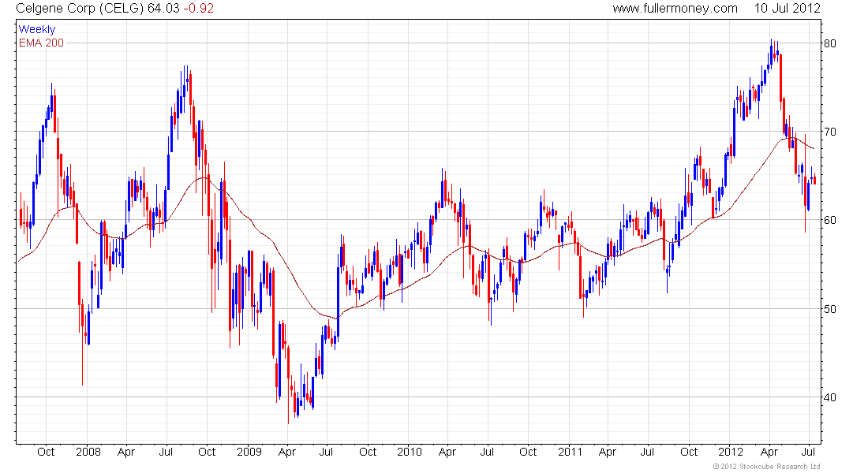The height and width of the screenshot is (473, 868).
Task: Click the 2008 year axis label
Action: coord(88,452)
